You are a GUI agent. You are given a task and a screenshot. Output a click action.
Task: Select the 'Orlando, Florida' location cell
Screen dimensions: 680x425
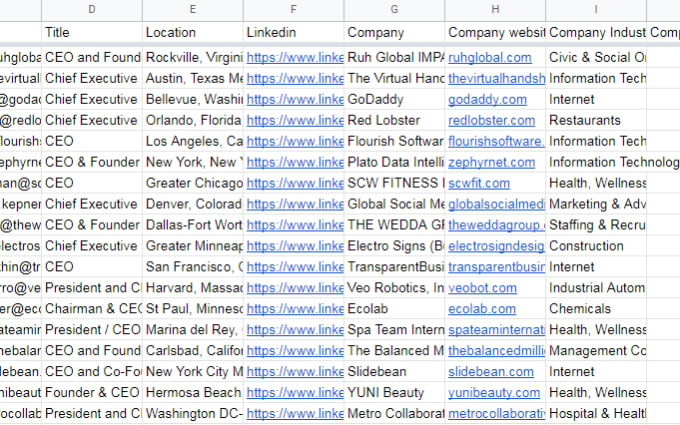coord(193,121)
